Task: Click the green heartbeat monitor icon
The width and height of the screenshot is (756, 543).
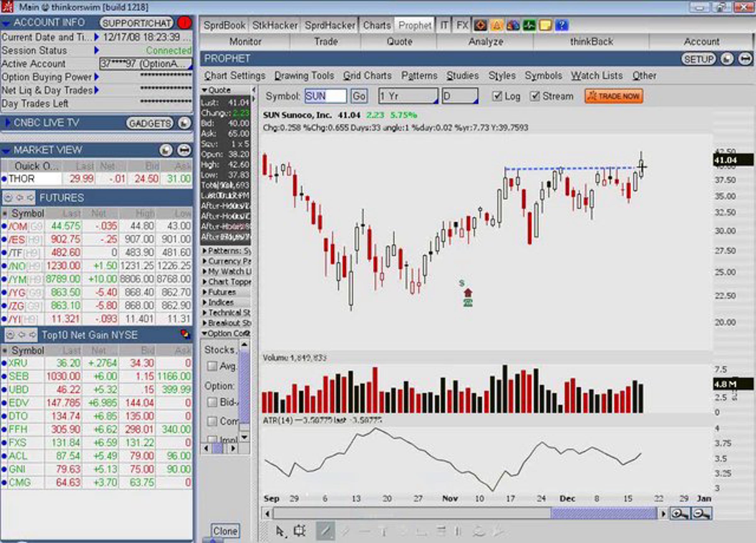Action: click(529, 25)
